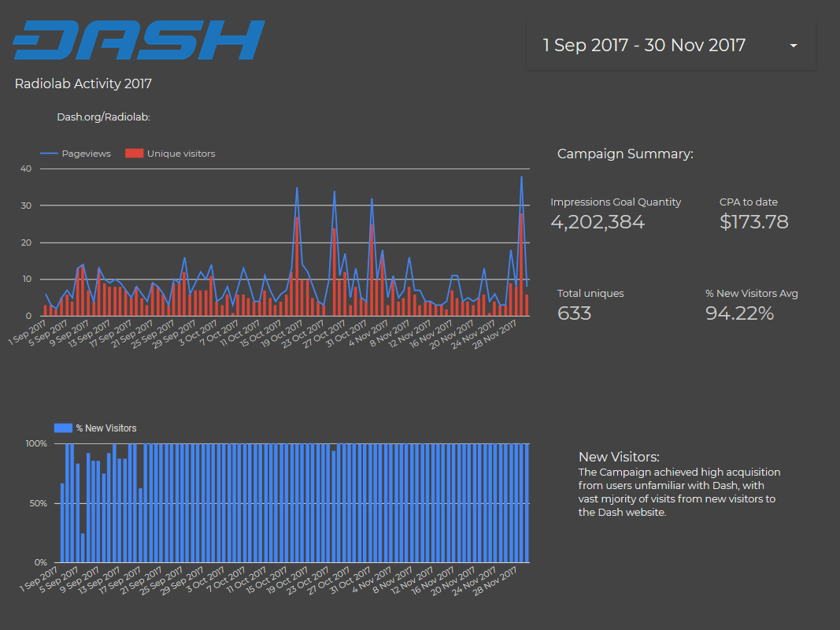Click the campaign acquisition description paragraph
The height and width of the screenshot is (630, 840).
point(679,492)
